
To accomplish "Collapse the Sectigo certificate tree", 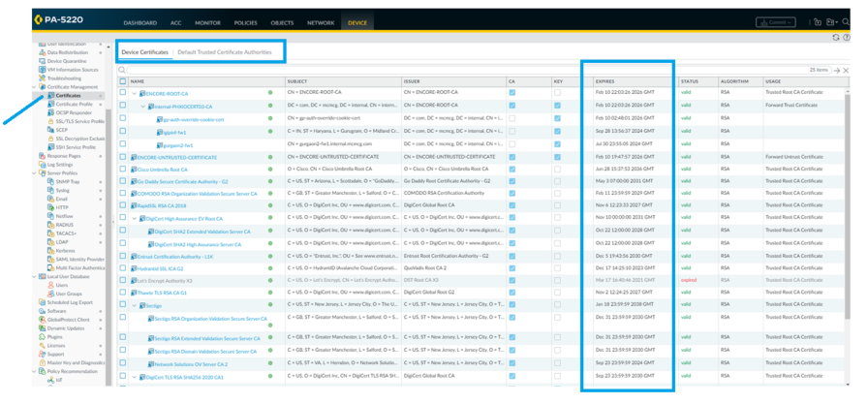I will [134, 305].
